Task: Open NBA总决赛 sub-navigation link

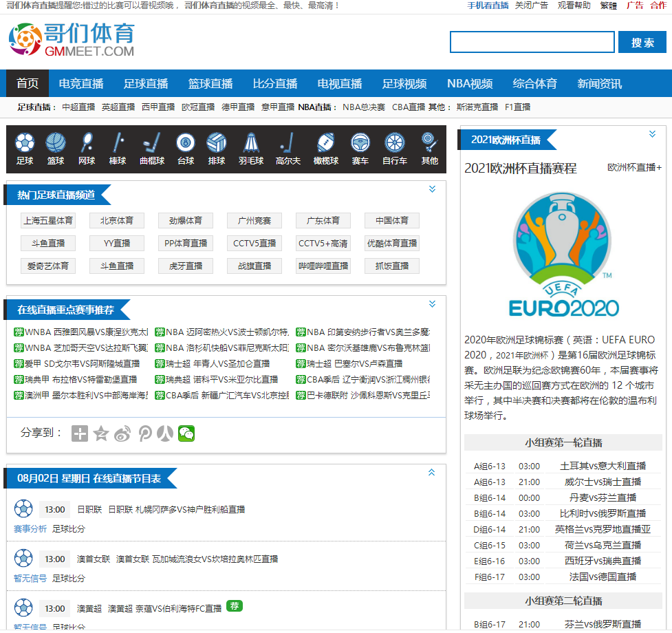Action: (364, 107)
